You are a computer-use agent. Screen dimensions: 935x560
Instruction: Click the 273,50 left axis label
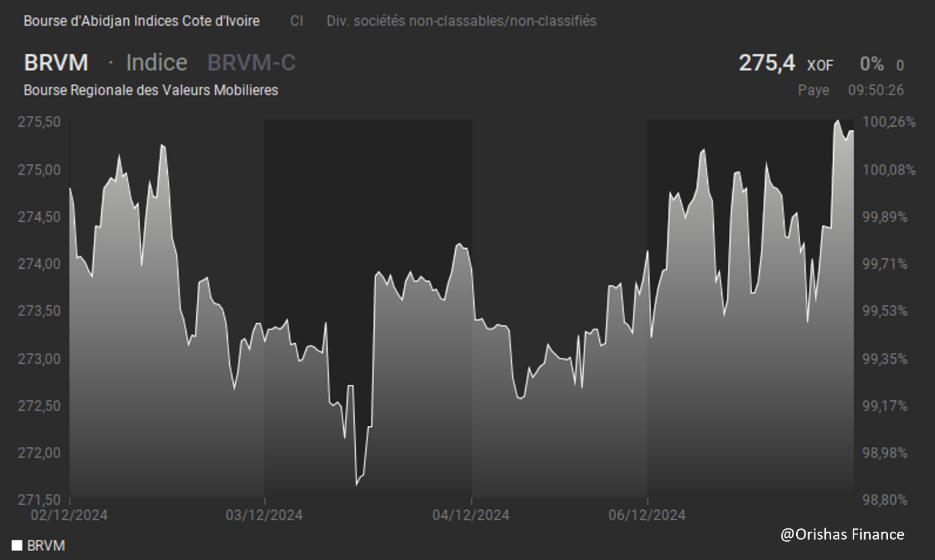click(38, 311)
